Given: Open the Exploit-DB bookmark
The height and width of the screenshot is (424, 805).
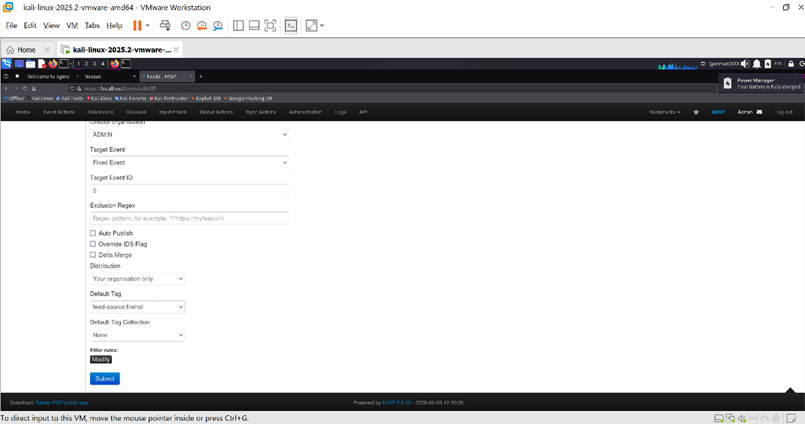Looking at the screenshot, I should (206, 98).
